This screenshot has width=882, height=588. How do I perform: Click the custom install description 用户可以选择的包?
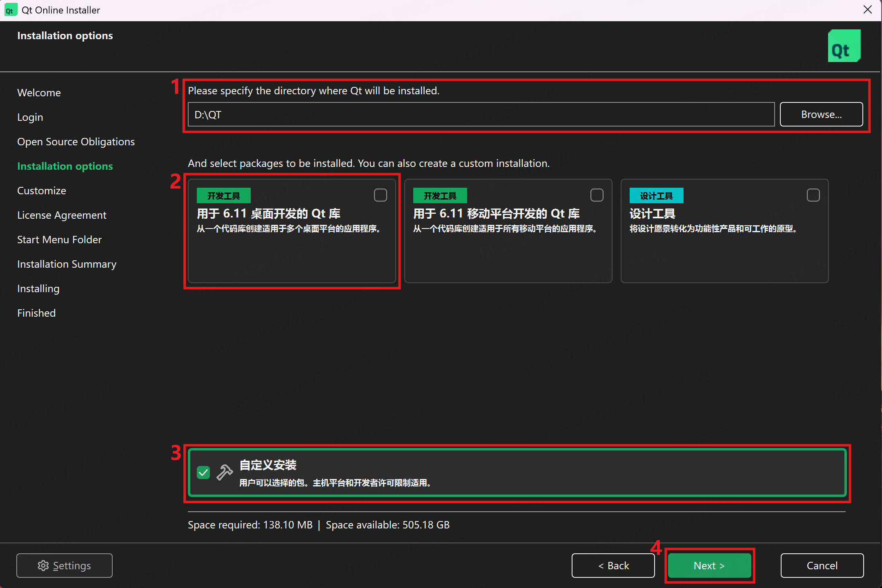click(x=335, y=483)
